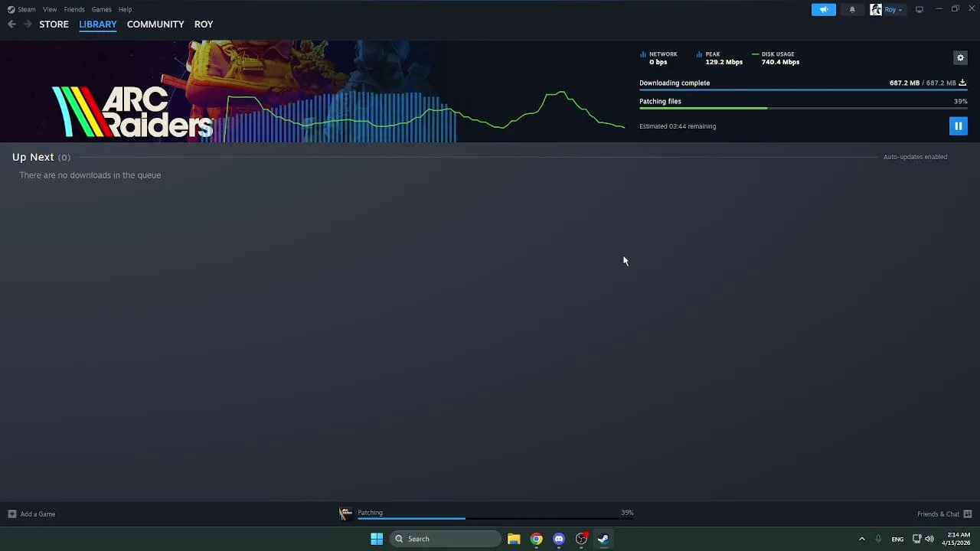This screenshot has height=551, width=980.
Task: Open the LIBRARY tab
Action: coord(98,24)
